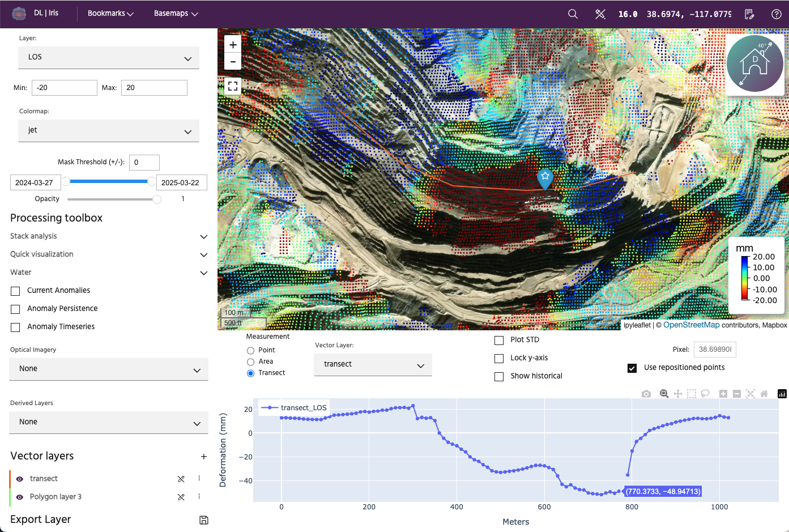Open the OpenStreetMap attribution link
Viewport: 789px width, 532px height.
pyautogui.click(x=691, y=325)
